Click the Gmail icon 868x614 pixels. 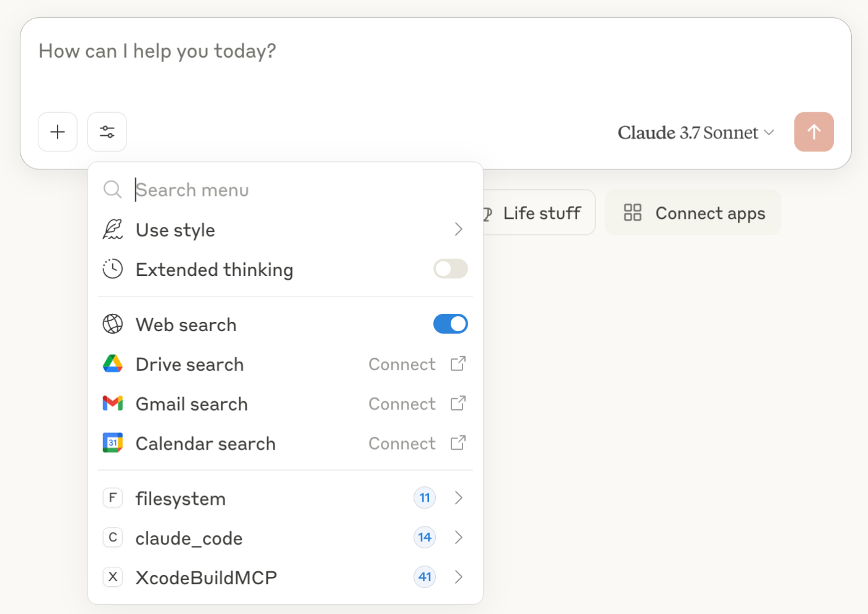tap(113, 403)
